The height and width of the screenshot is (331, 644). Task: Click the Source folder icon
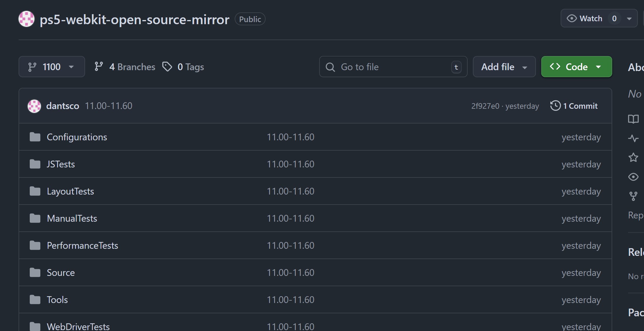[35, 273]
